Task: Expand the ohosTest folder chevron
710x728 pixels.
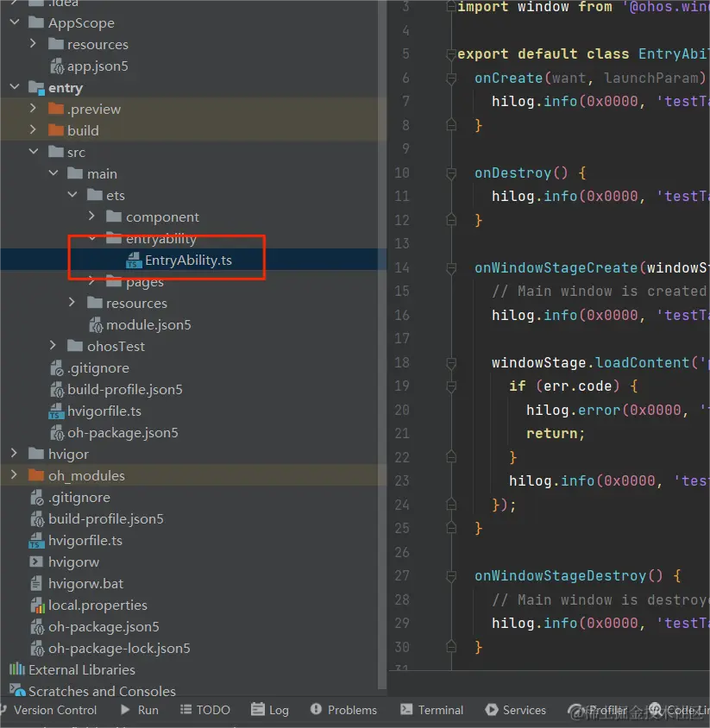Action: [53, 345]
